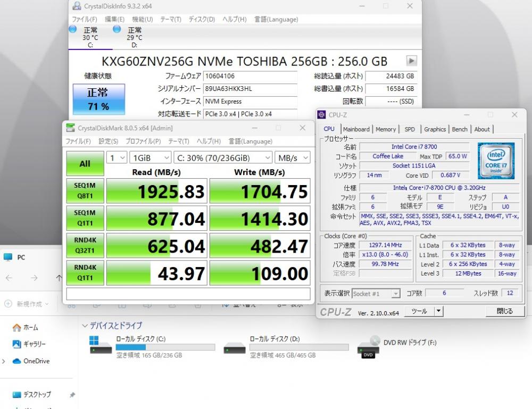
Task: Open File menu in CrystalDiskInfo
Action: pyautogui.click(x=85, y=19)
